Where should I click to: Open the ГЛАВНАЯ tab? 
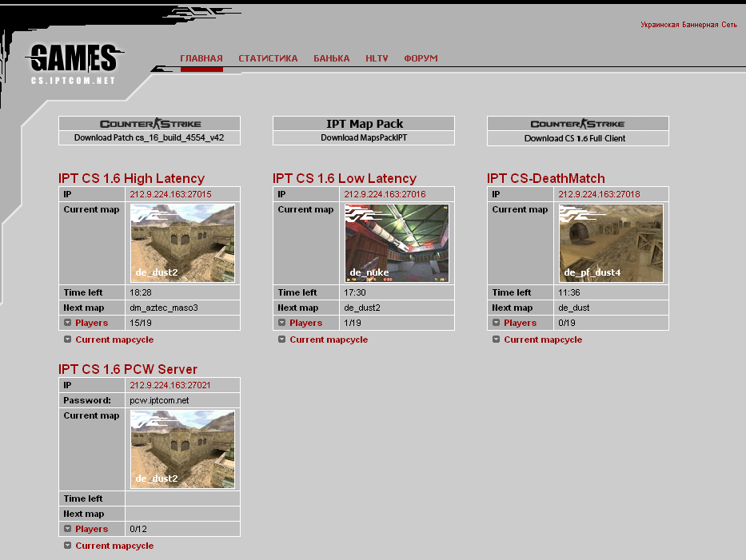point(201,58)
